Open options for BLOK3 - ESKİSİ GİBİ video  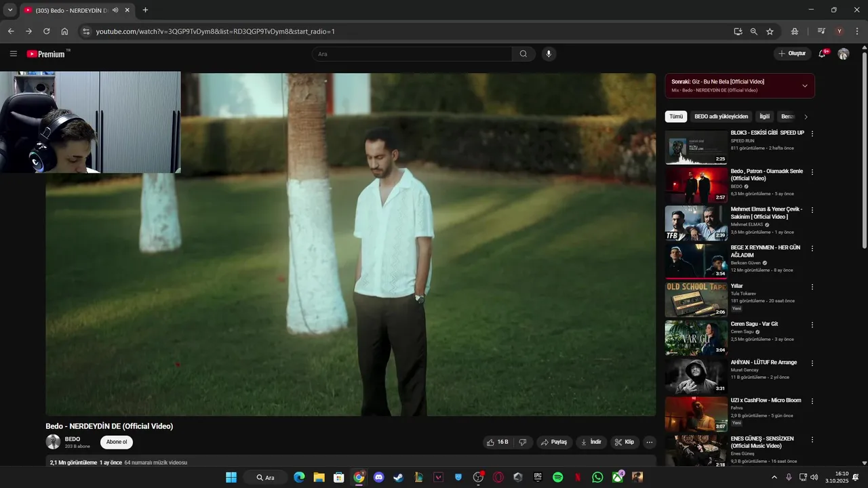click(812, 134)
